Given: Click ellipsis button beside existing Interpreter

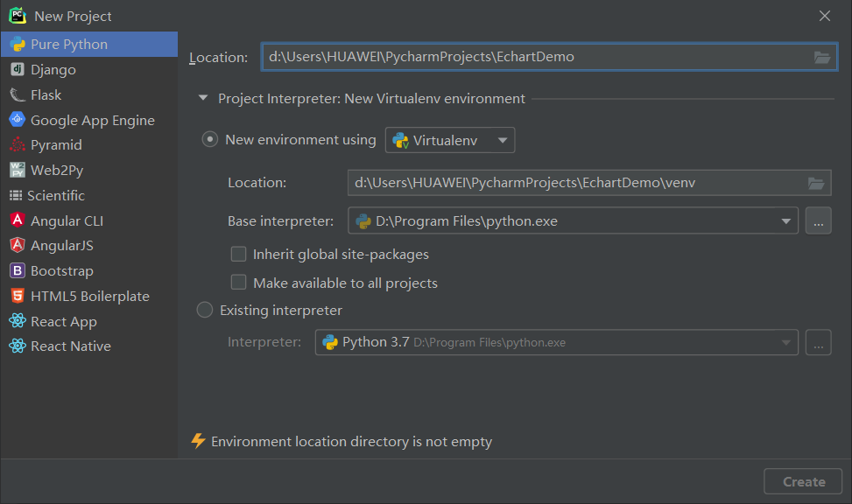Looking at the screenshot, I should 819,342.
